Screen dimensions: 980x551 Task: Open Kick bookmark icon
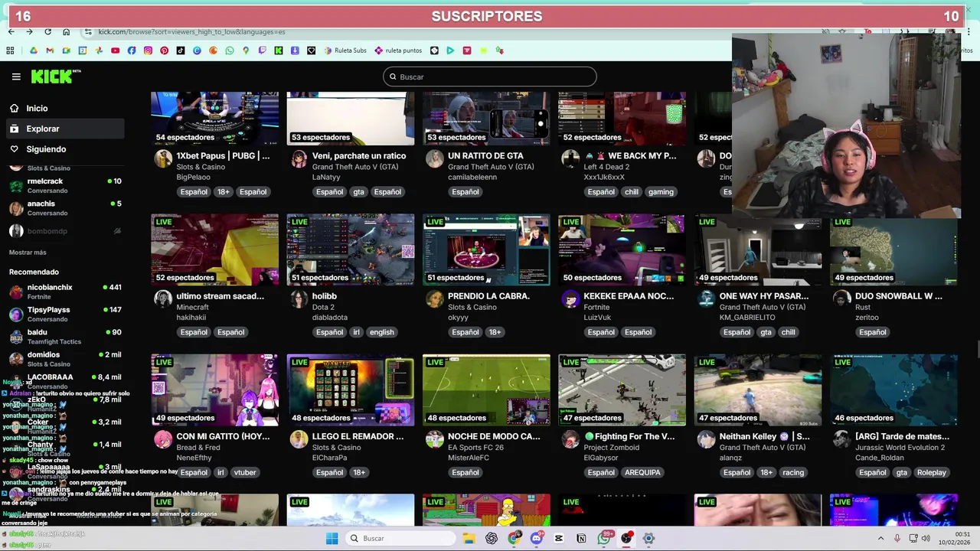pos(279,51)
